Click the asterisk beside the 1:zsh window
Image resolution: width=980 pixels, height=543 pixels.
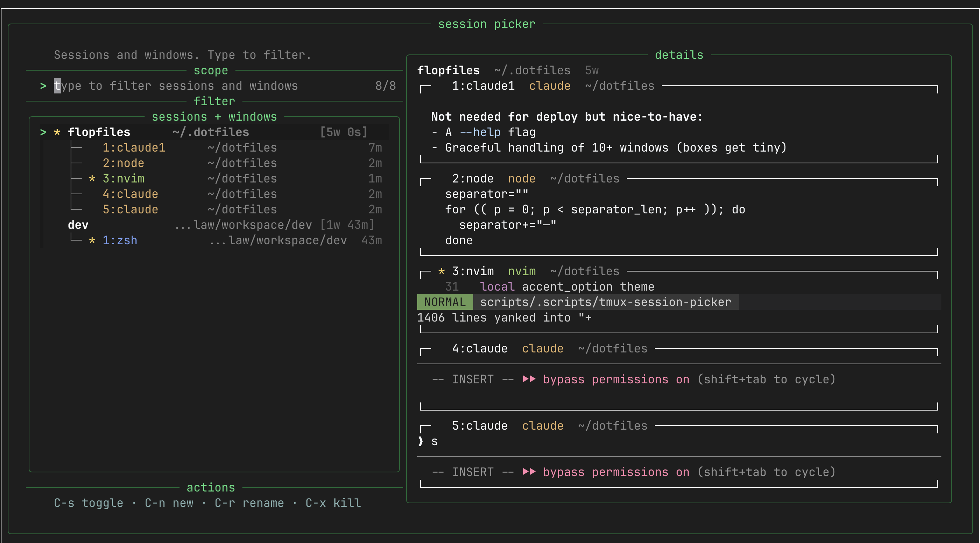[92, 240]
